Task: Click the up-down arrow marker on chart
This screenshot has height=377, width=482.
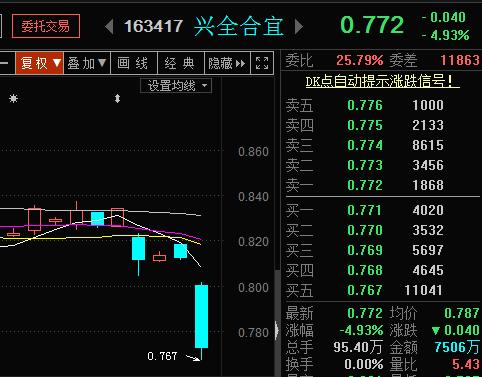Action: 117,98
